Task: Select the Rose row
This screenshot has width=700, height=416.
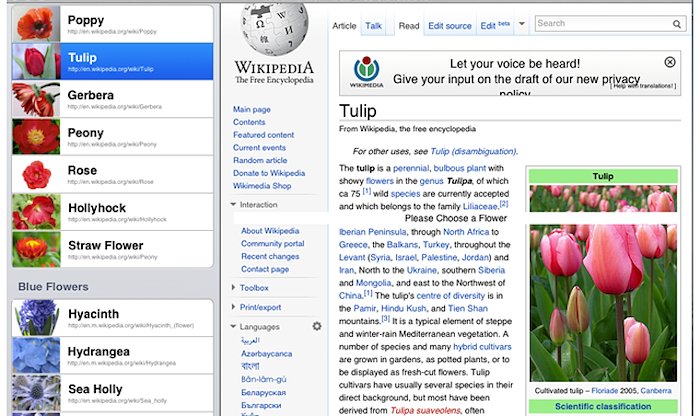Action: tap(112, 174)
